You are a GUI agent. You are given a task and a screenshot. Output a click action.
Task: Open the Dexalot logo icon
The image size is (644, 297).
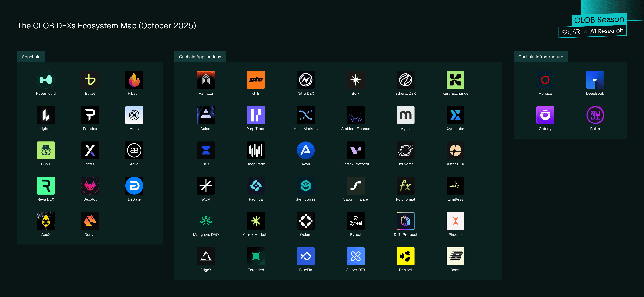[90, 186]
